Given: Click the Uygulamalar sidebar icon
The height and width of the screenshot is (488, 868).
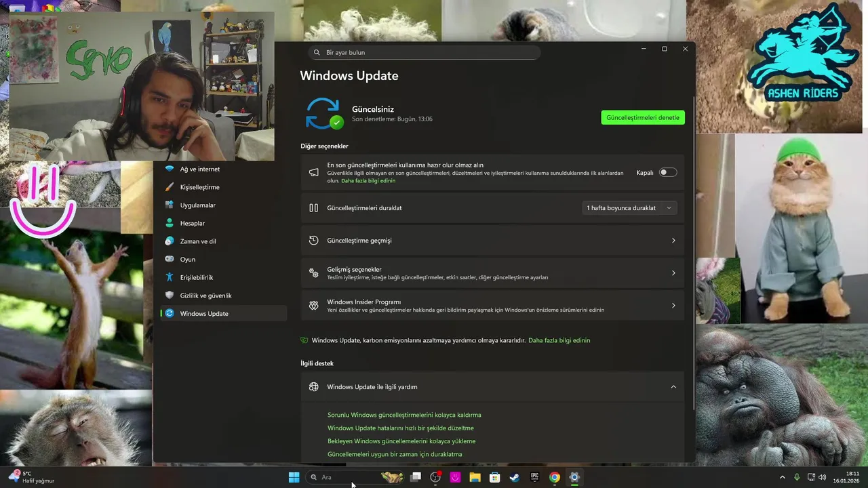Looking at the screenshot, I should (x=170, y=205).
